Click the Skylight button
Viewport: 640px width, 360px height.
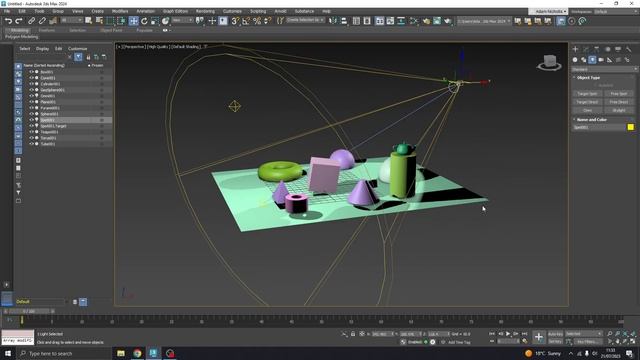coord(619,110)
